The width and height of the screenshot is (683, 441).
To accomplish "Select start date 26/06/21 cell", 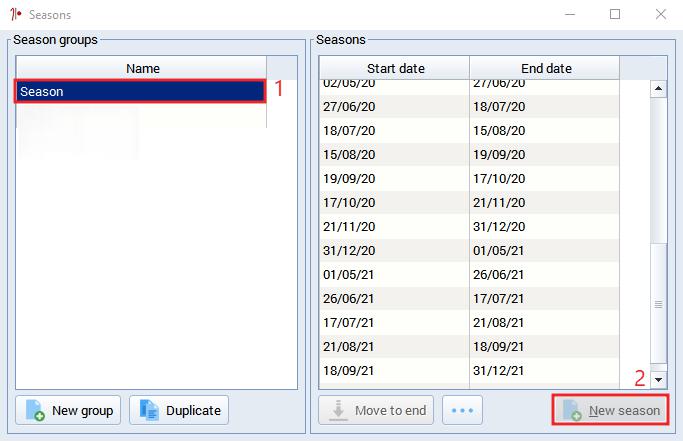I will [394, 299].
